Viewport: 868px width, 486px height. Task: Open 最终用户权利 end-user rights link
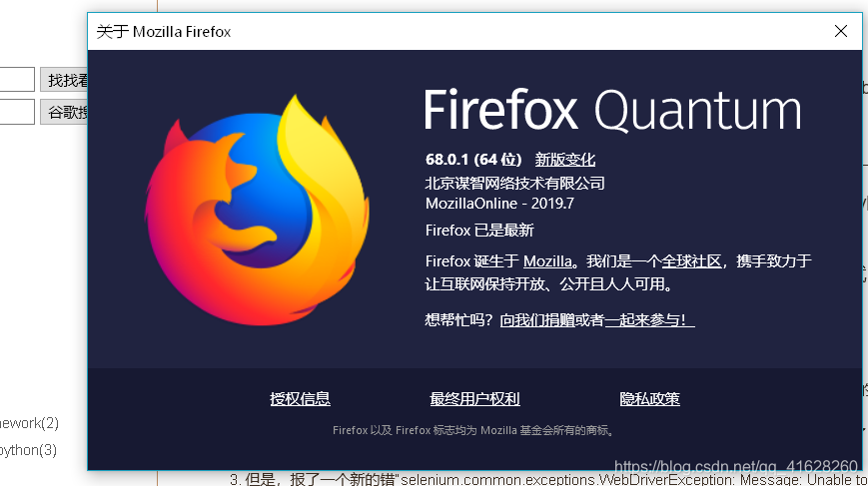[474, 398]
